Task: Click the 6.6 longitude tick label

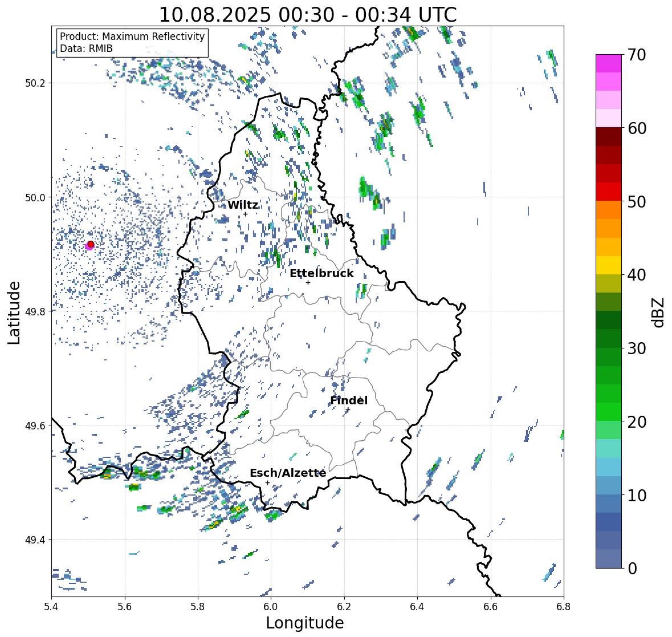Action: pyautogui.click(x=490, y=607)
